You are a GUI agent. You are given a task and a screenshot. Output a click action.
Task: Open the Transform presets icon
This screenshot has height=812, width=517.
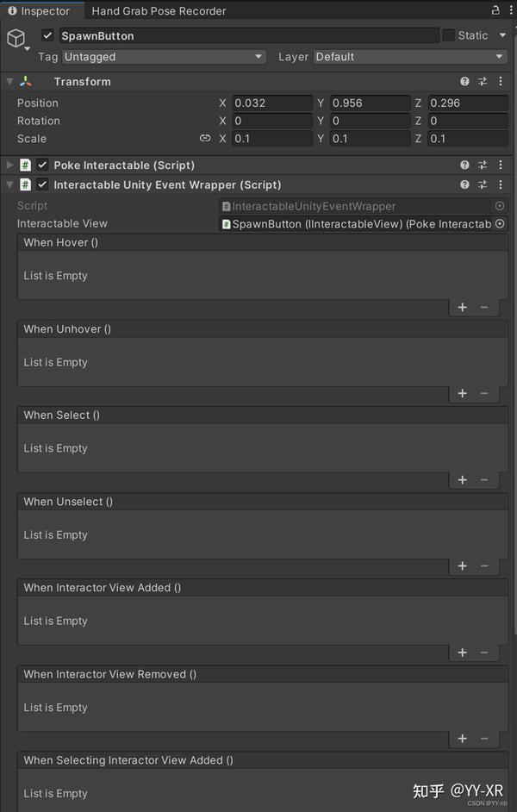483,81
